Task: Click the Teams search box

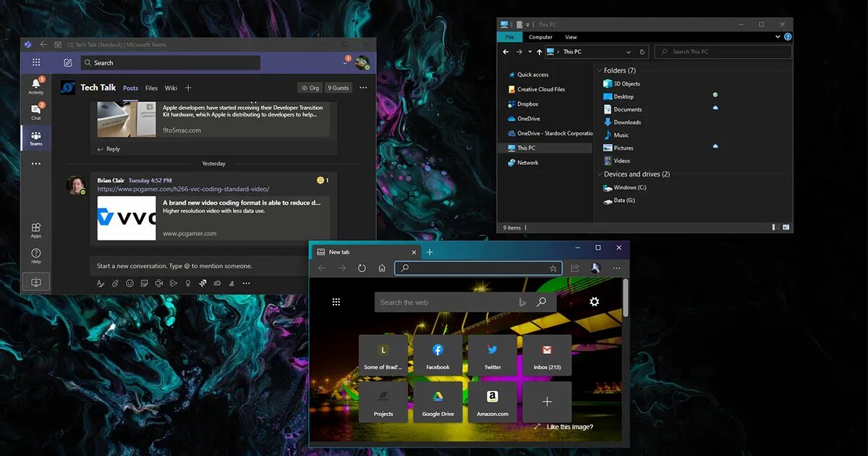Action: coord(170,63)
